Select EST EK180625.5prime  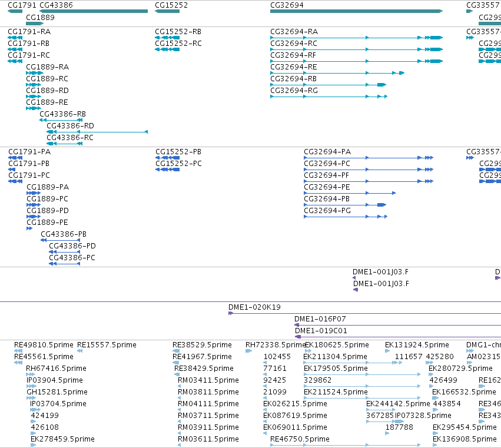coord(337,345)
